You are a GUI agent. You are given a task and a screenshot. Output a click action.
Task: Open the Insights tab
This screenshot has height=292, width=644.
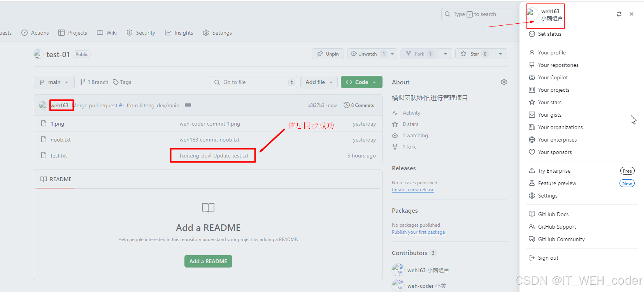tap(179, 33)
